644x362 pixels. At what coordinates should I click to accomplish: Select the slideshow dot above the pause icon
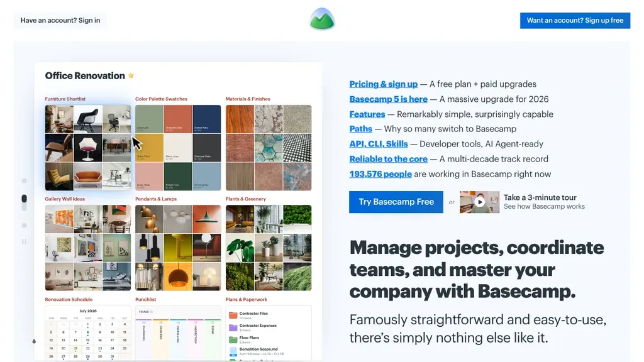coord(25,226)
